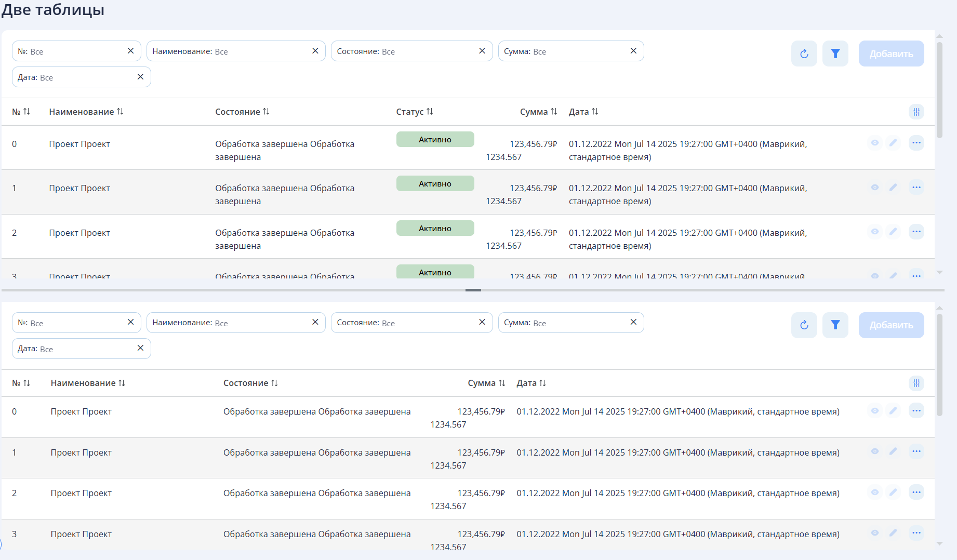The width and height of the screenshot is (957, 560).
Task: Open Состояние filter dropdown in bottom table
Action: tap(411, 323)
